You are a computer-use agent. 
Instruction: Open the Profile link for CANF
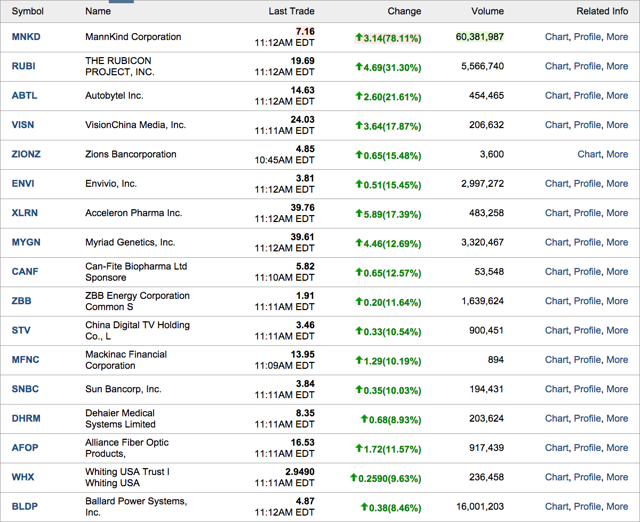(x=587, y=272)
